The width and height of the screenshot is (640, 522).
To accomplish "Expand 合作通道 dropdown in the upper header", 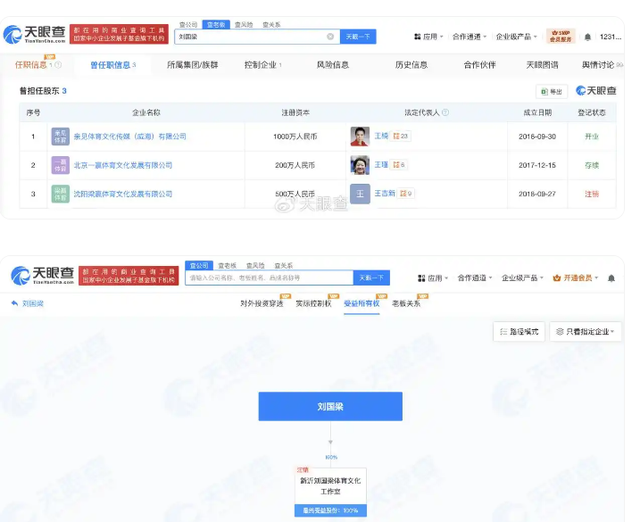I will [x=469, y=37].
